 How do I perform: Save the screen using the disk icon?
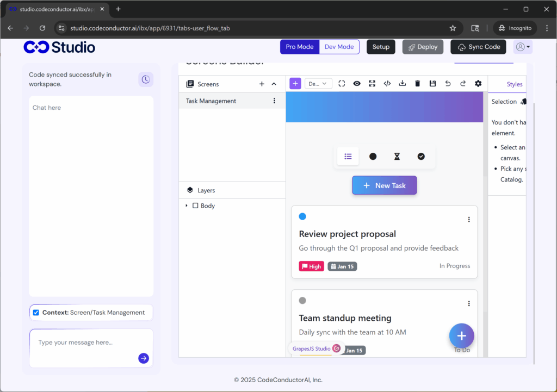point(432,83)
